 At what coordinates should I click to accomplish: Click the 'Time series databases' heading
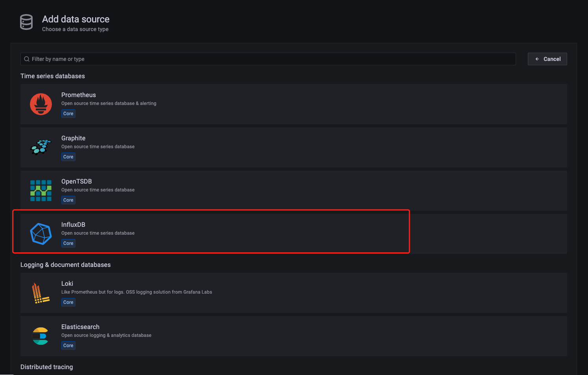pos(53,76)
